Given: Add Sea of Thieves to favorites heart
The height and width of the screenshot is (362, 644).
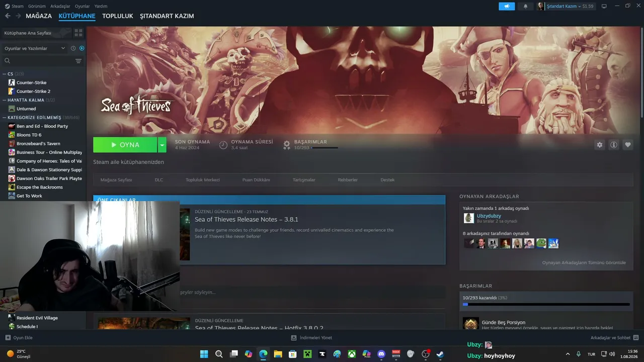Looking at the screenshot, I should [628, 145].
